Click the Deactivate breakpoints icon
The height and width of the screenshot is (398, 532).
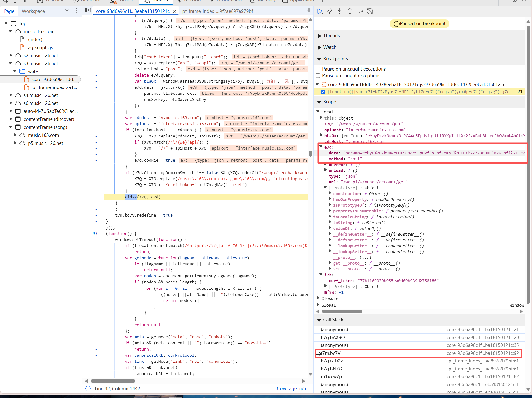point(370,11)
